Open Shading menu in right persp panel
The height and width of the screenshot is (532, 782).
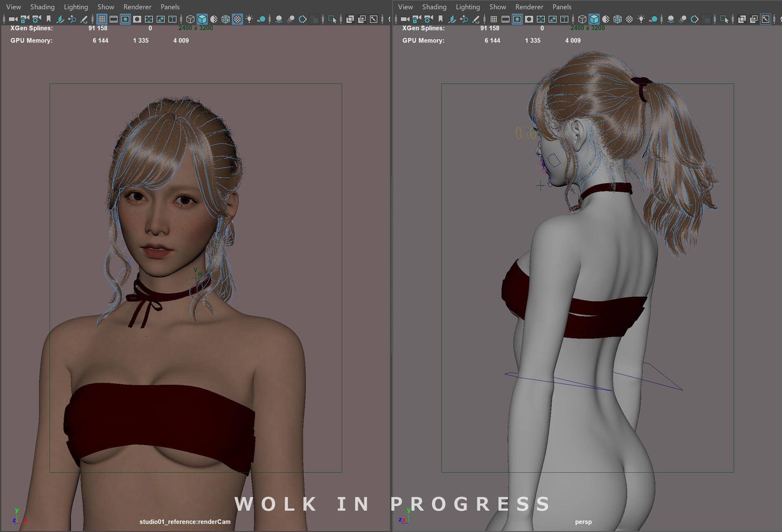(434, 7)
